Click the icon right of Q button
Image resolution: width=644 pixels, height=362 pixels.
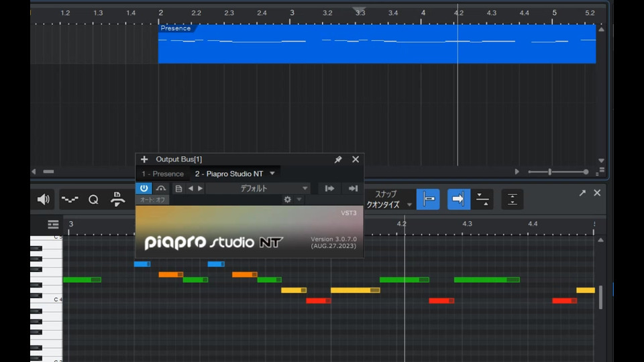[117, 200]
